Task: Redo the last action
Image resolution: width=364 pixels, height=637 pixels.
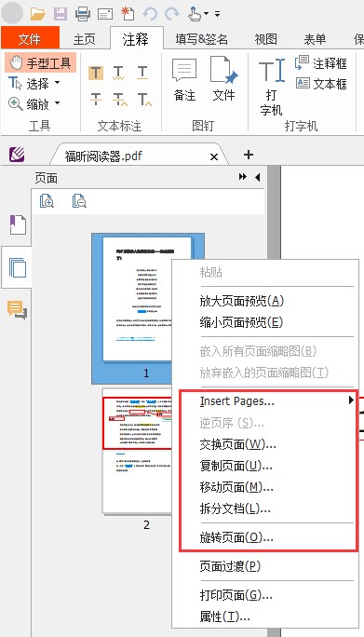Action: coord(172,14)
